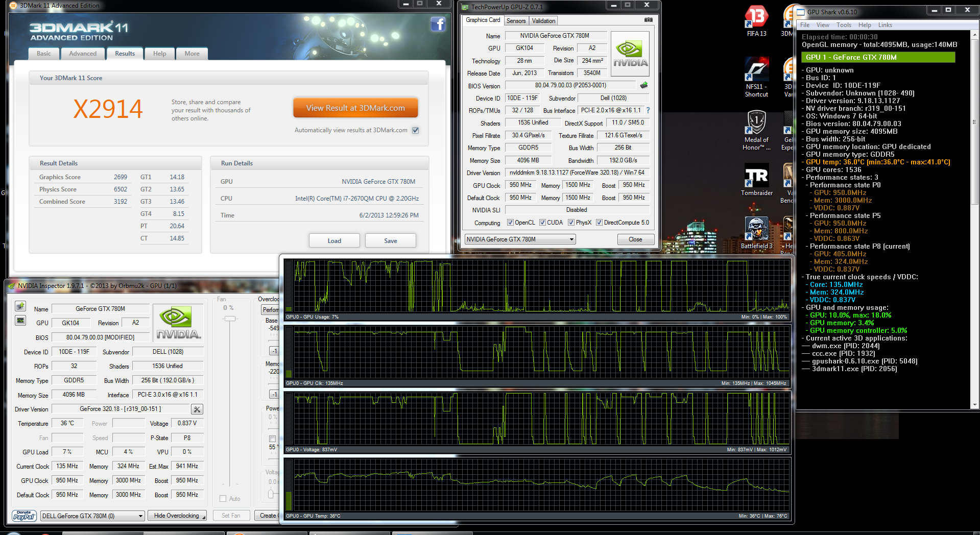
Task: Switch to the Validation tab in GPU-Z
Action: coord(543,21)
